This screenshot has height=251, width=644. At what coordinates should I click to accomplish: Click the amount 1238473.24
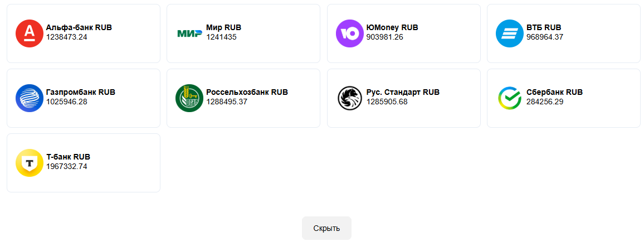coord(66,37)
